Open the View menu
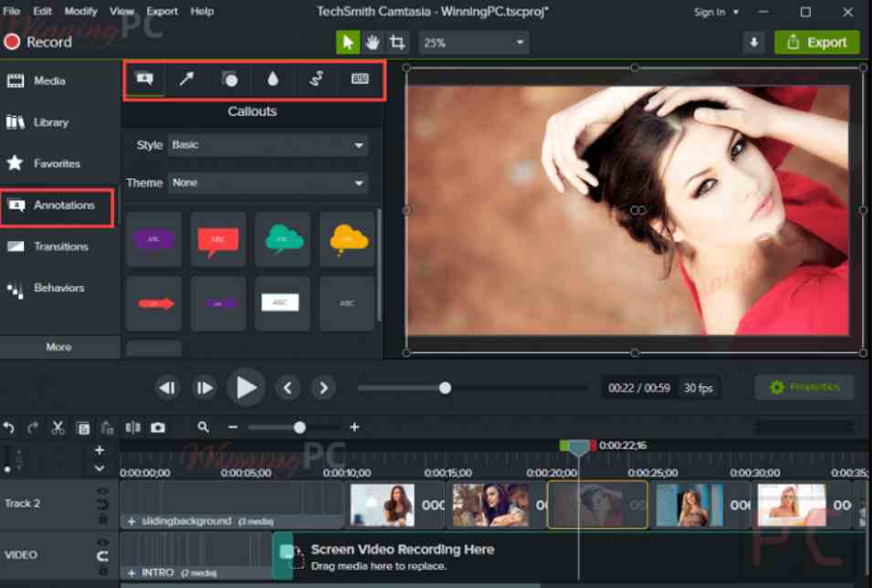Image resolution: width=872 pixels, height=588 pixels. pos(121,11)
